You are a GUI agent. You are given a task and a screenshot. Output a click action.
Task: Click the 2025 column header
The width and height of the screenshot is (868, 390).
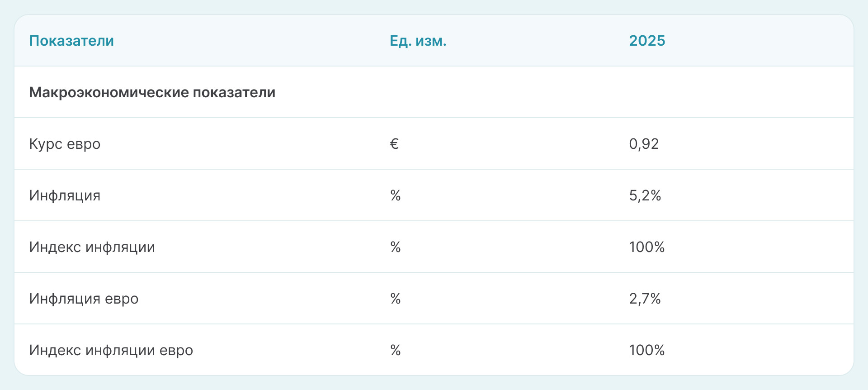647,41
